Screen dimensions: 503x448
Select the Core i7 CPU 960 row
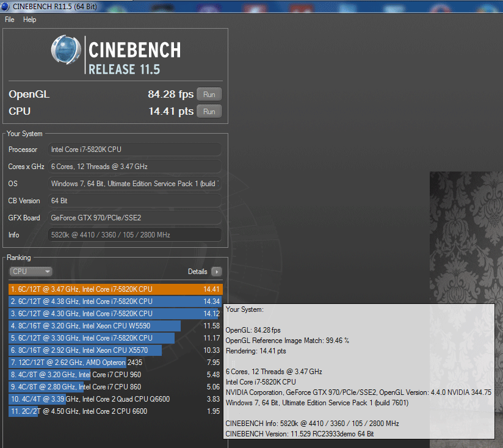pyautogui.click(x=115, y=375)
